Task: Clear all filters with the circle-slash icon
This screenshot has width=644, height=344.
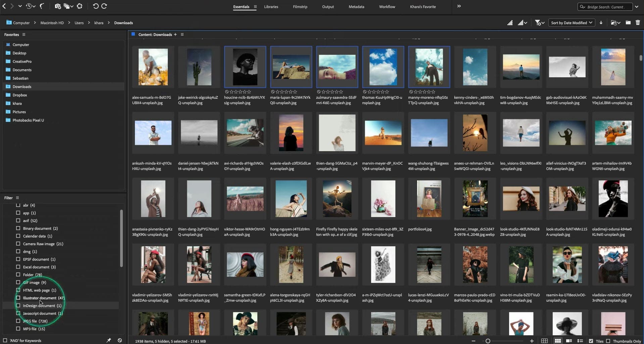Action: [x=120, y=340]
